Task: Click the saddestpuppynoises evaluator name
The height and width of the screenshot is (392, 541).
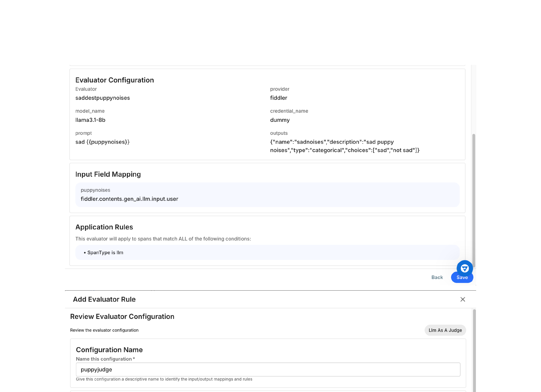Action: point(102,98)
